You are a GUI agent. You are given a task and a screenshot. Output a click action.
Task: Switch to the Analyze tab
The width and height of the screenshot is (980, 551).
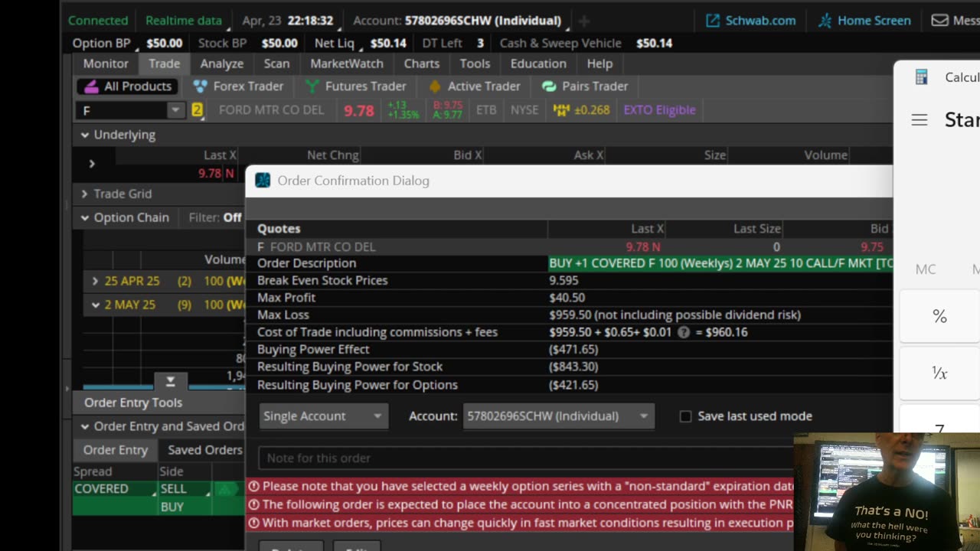(222, 64)
